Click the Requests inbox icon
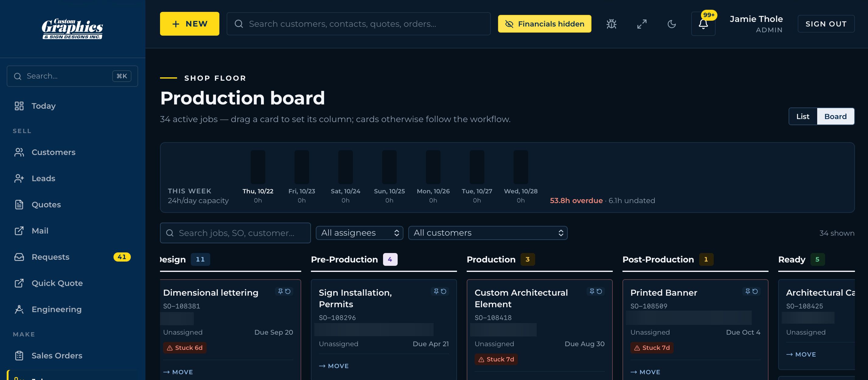Screen dimensions: 868x380 19,257
